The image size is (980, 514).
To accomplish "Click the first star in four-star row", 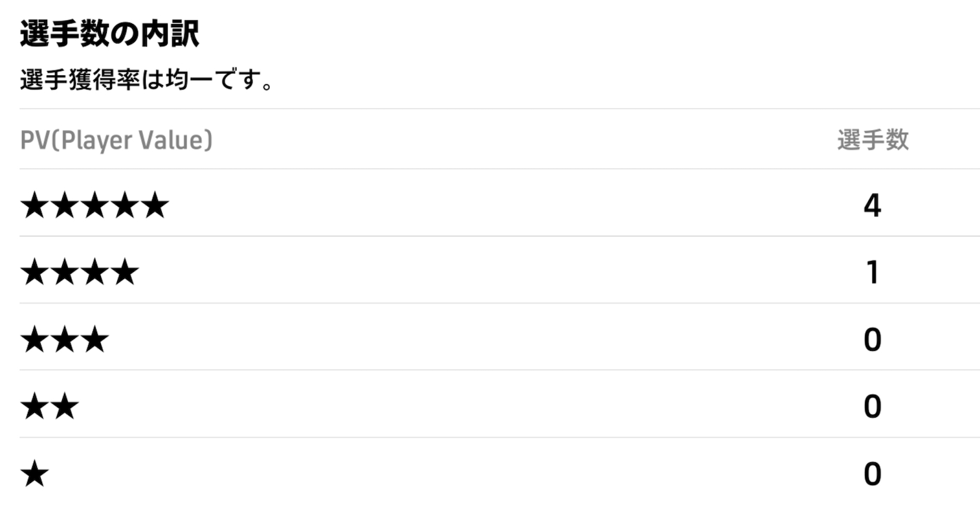I will pos(35,273).
